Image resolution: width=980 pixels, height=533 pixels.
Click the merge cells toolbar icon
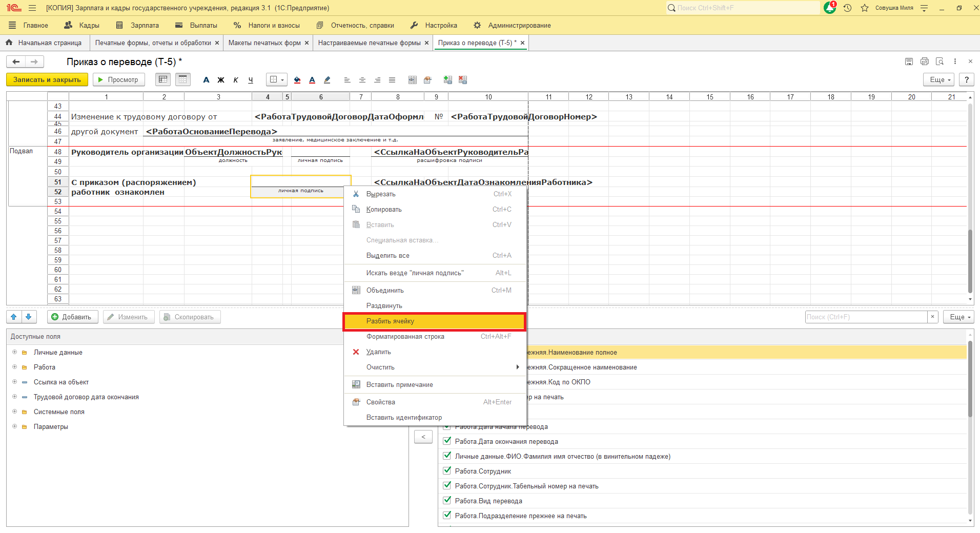click(413, 80)
